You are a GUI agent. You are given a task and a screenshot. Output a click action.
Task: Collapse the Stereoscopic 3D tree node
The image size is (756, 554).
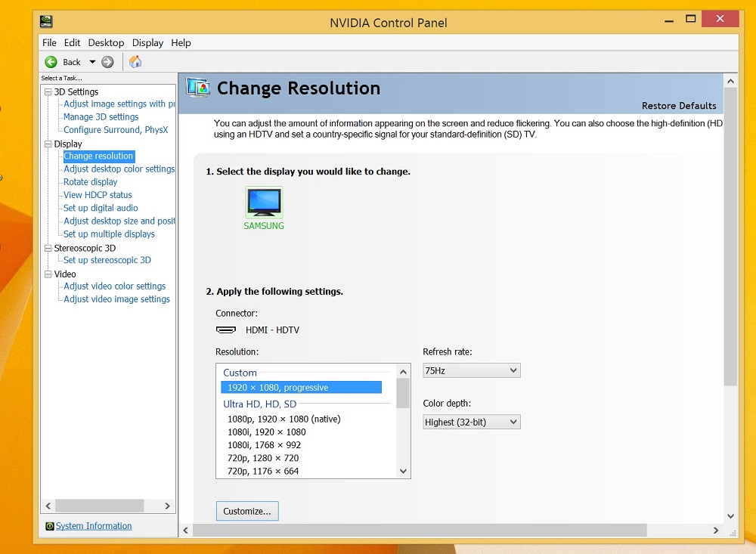point(48,248)
